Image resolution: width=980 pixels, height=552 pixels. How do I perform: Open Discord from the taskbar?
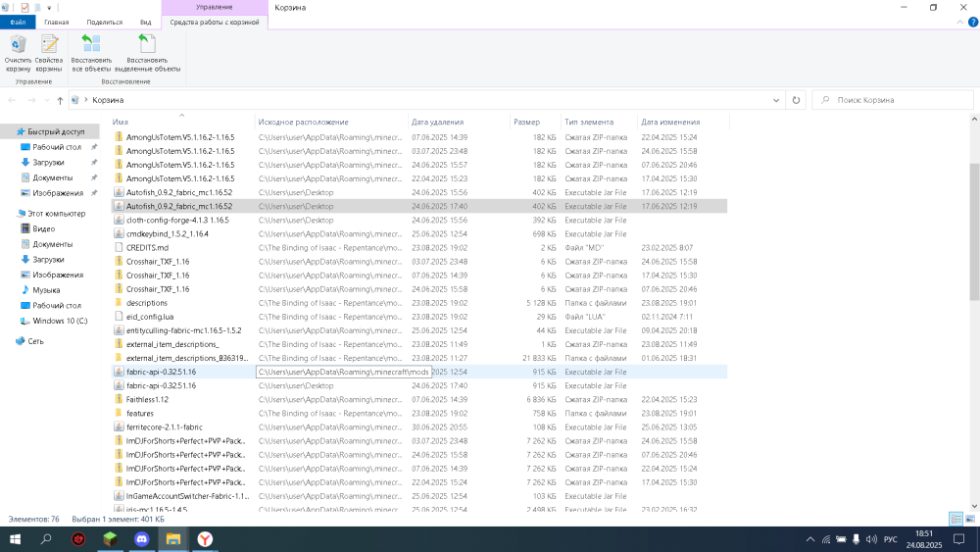click(142, 539)
